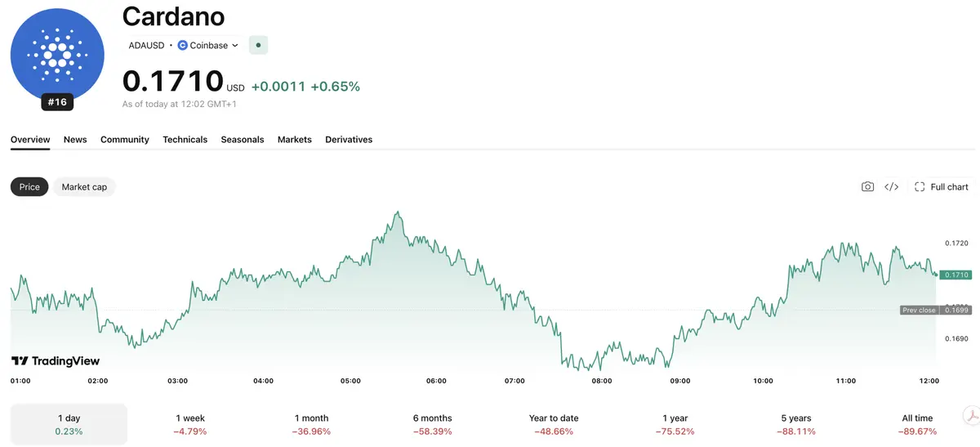Click the Year to date performance
This screenshot has height=447, width=980.
click(x=554, y=424)
